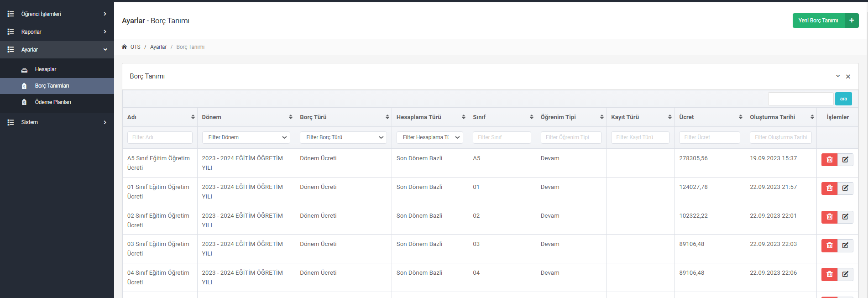Click the plus icon next to Yeni Borç Tanımı

[x=852, y=21]
